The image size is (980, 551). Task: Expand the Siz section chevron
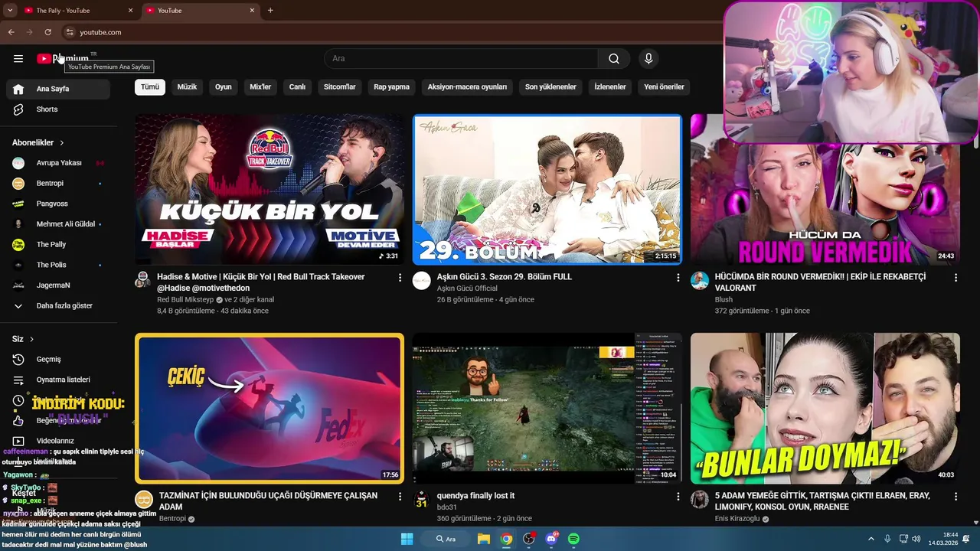31,339
